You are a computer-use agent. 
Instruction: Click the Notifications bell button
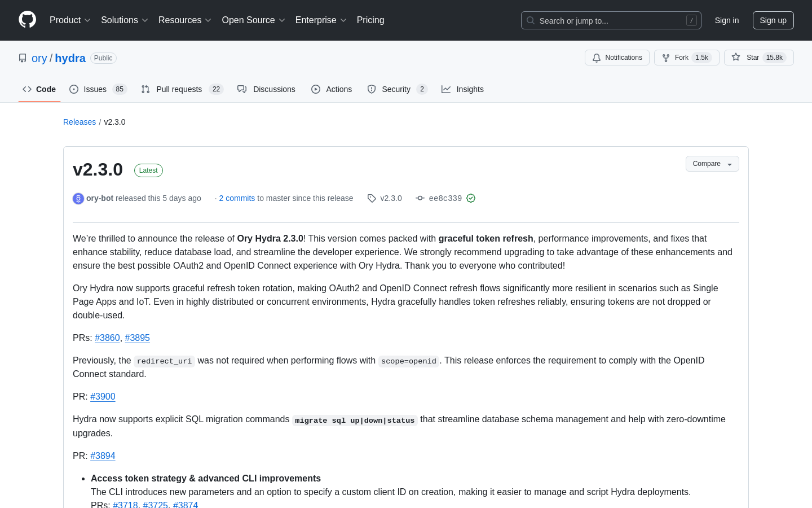[617, 58]
